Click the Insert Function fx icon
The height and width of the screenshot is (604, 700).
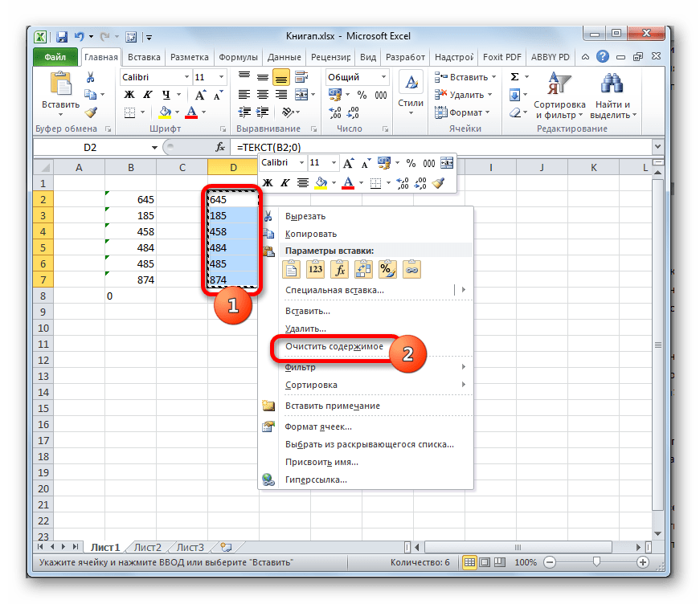[x=219, y=147]
